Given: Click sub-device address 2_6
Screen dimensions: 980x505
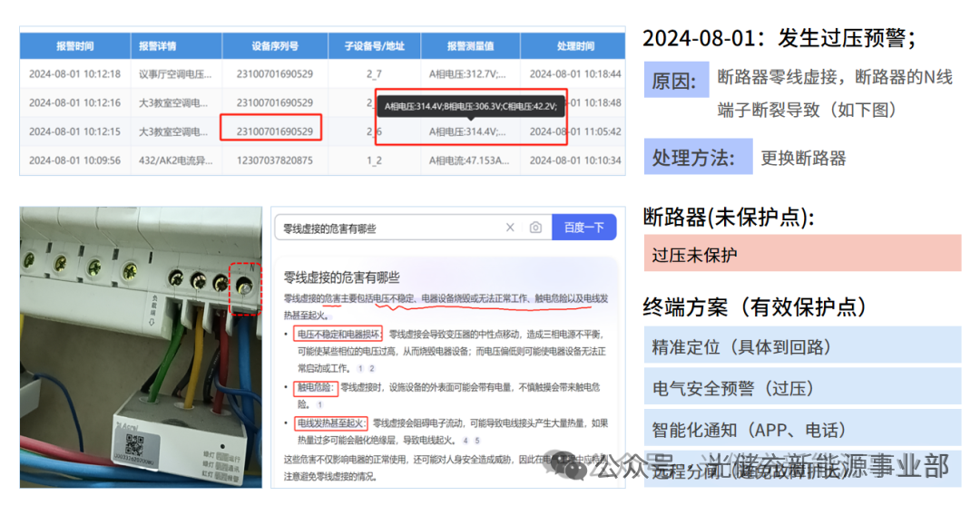Looking at the screenshot, I should (x=374, y=131).
